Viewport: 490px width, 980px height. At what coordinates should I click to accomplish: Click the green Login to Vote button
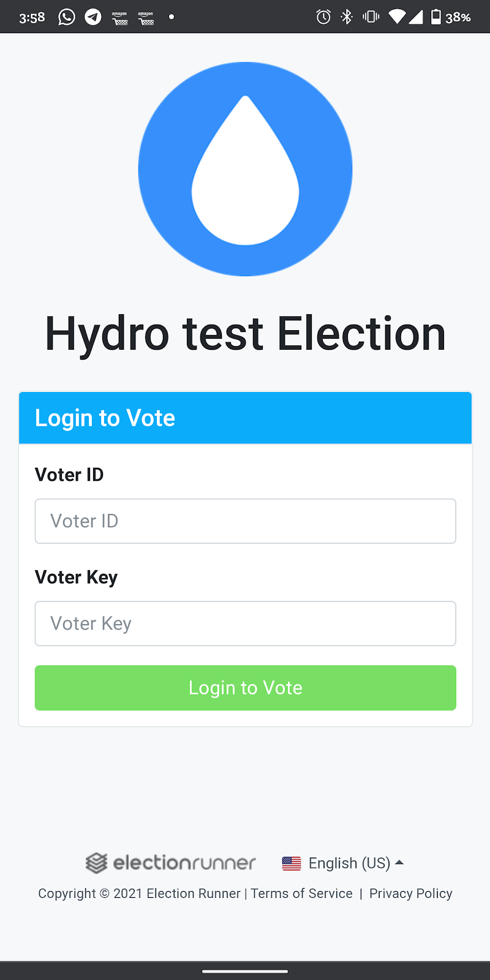(x=246, y=688)
